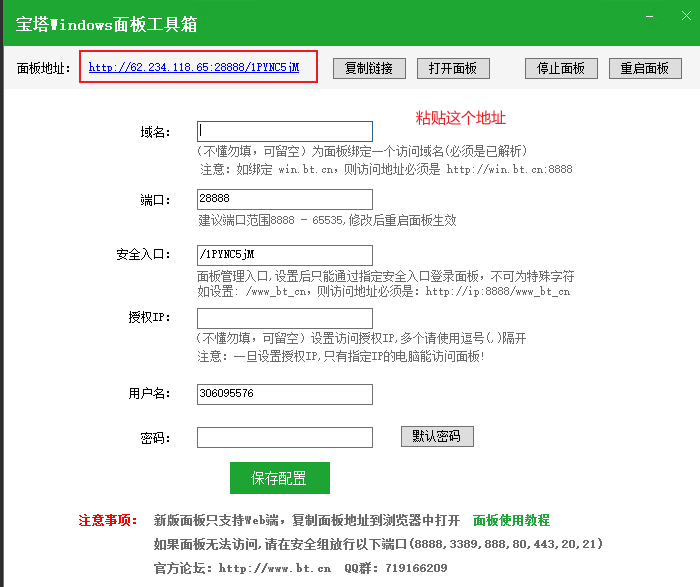The image size is (700, 587).
Task: Open the panel address URL link
Action: click(194, 67)
